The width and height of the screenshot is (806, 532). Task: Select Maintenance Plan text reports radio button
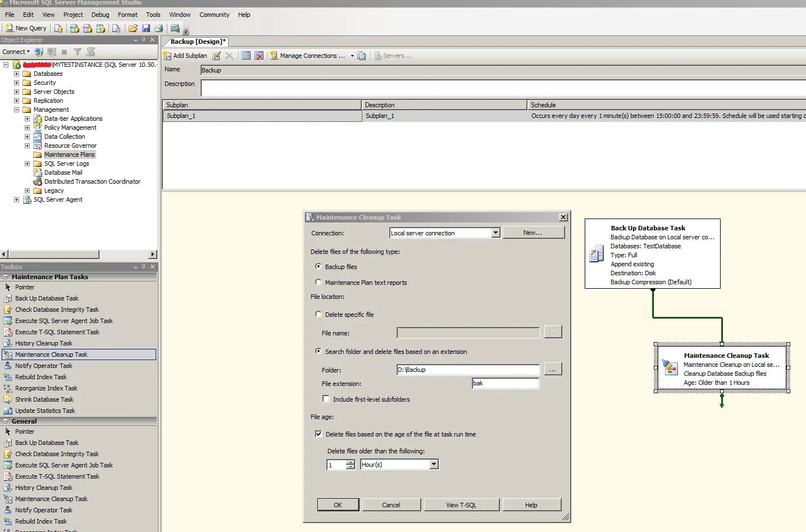point(318,282)
